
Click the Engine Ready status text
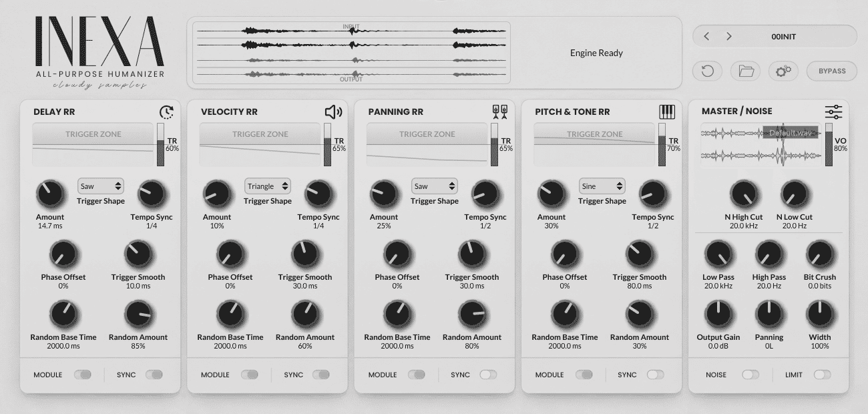point(596,53)
